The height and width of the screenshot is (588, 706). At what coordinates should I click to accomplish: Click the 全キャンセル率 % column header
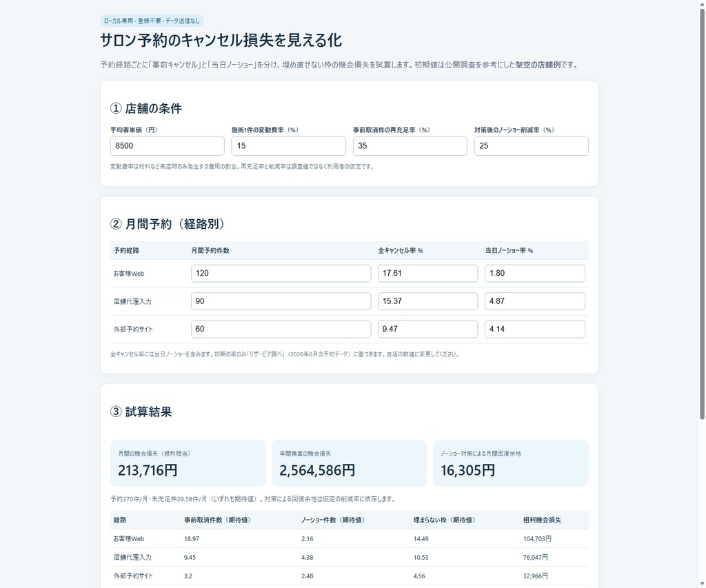click(x=401, y=250)
